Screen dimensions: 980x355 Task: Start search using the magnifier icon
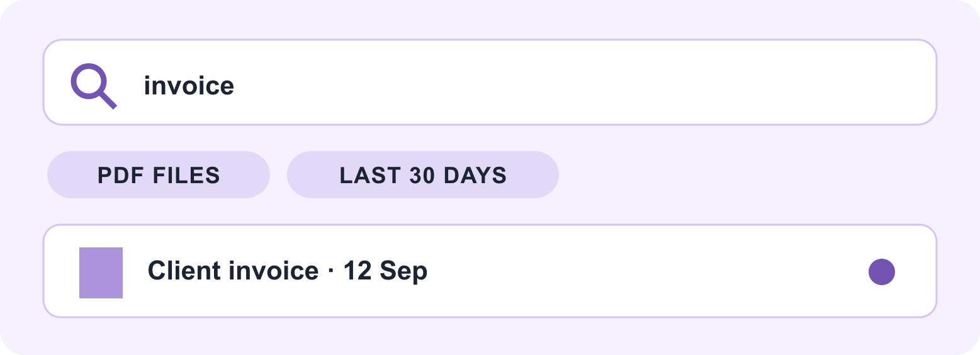coord(93,86)
